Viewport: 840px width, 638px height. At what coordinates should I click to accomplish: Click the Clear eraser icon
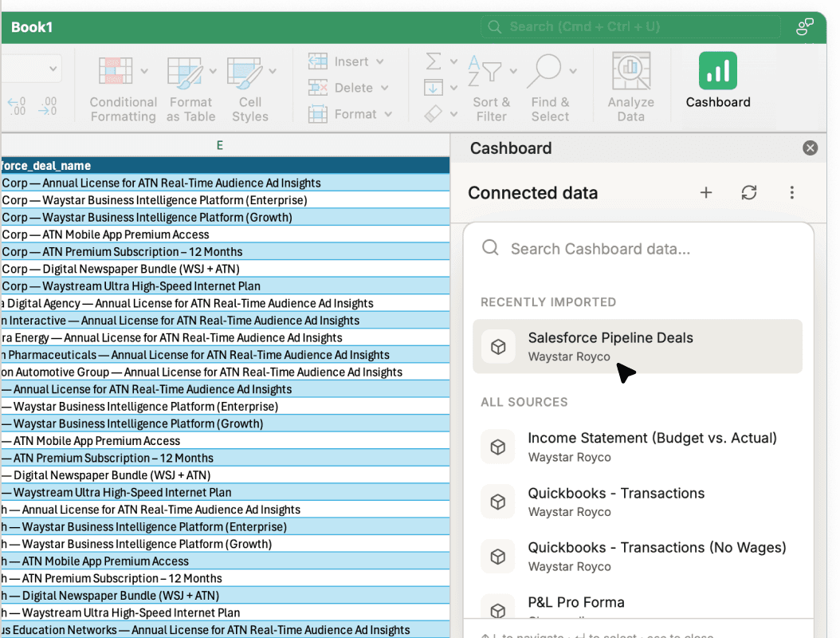click(434, 113)
